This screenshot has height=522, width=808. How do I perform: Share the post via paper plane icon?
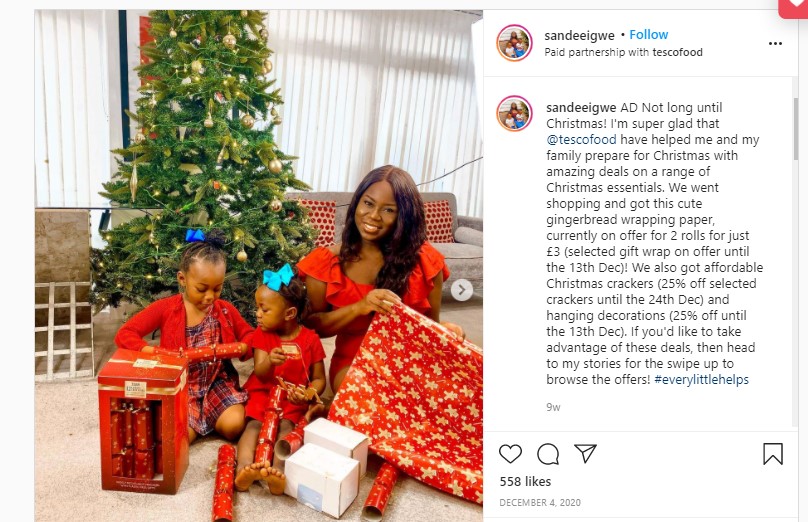(x=585, y=453)
